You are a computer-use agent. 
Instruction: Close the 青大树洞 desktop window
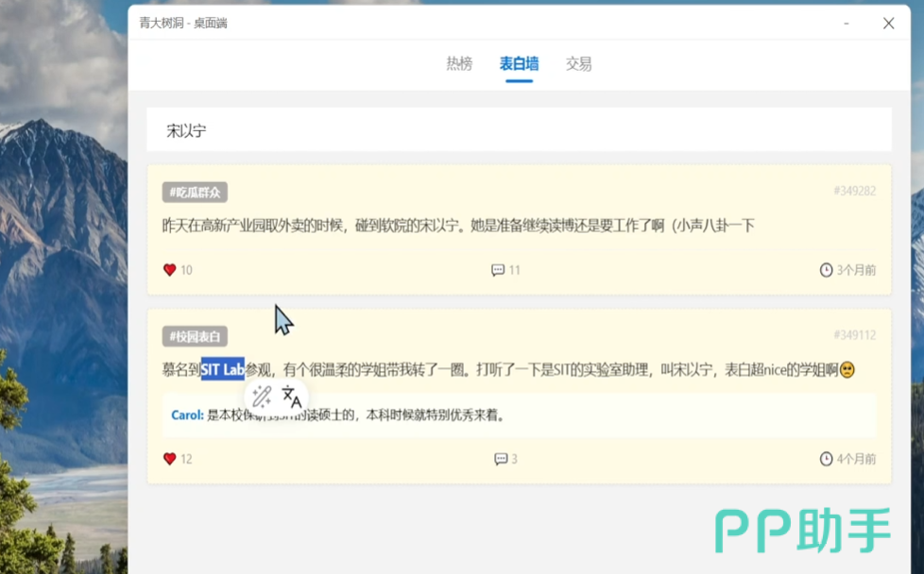coord(888,24)
